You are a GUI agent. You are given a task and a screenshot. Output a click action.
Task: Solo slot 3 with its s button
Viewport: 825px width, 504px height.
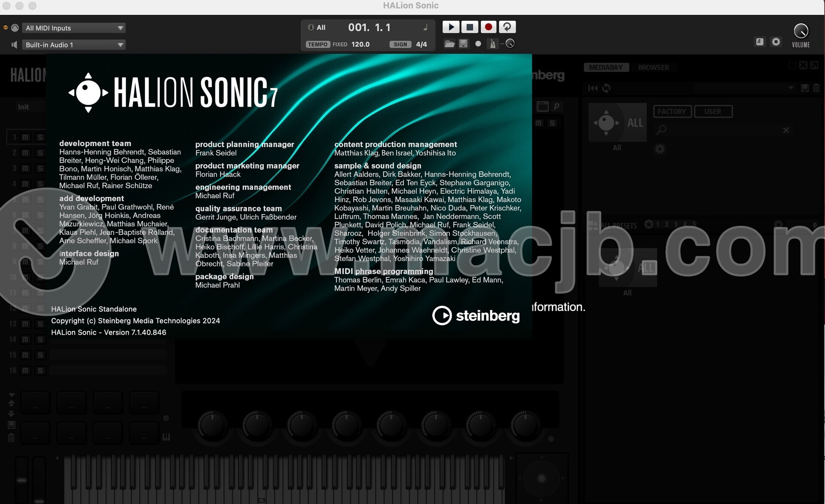click(40, 168)
